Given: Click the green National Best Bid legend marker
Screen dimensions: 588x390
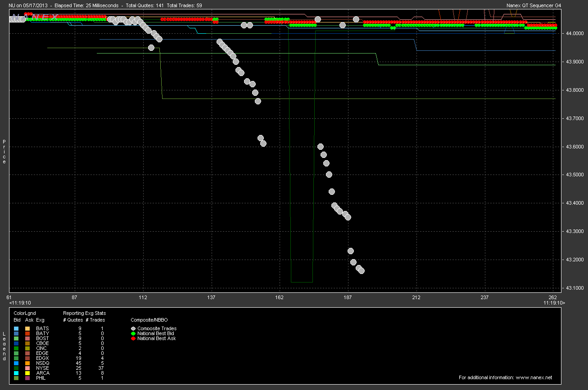Looking at the screenshot, I should [x=133, y=334].
